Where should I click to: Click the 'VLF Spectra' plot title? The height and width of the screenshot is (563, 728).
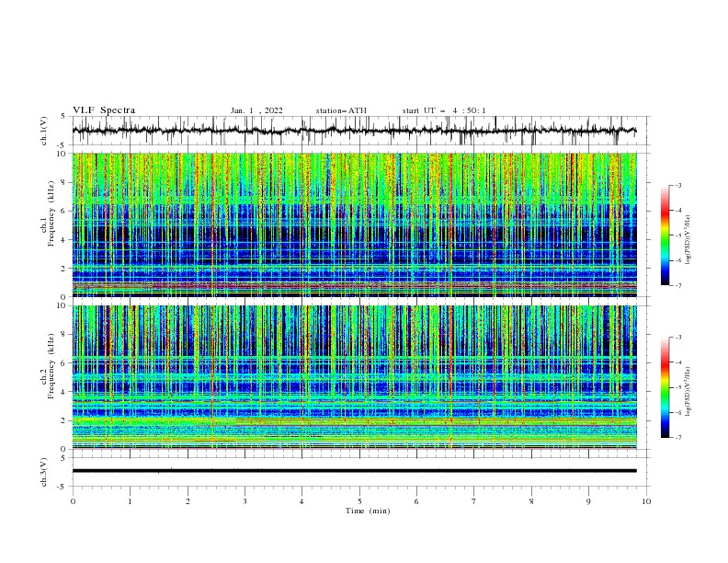tap(104, 110)
